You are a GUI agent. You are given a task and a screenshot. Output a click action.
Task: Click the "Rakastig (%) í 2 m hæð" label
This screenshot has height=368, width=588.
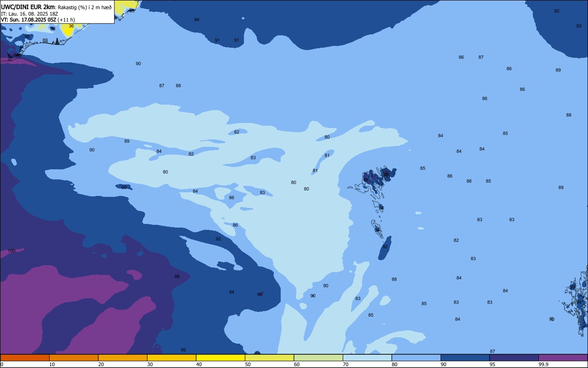[85, 7]
